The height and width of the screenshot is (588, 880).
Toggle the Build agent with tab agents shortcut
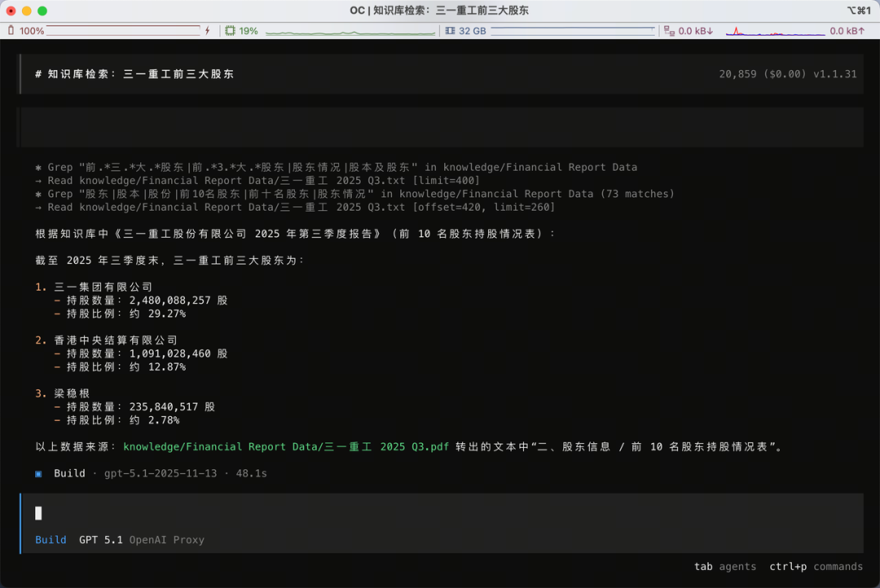(724, 566)
